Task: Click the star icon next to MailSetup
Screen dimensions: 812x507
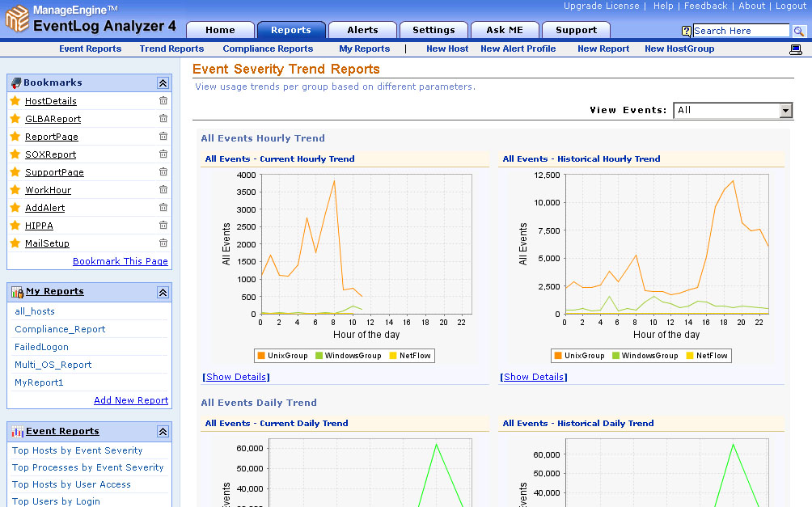Action: pos(15,243)
